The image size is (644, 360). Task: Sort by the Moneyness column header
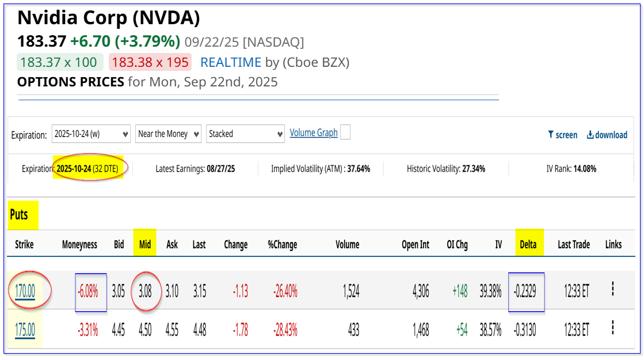[79, 245]
